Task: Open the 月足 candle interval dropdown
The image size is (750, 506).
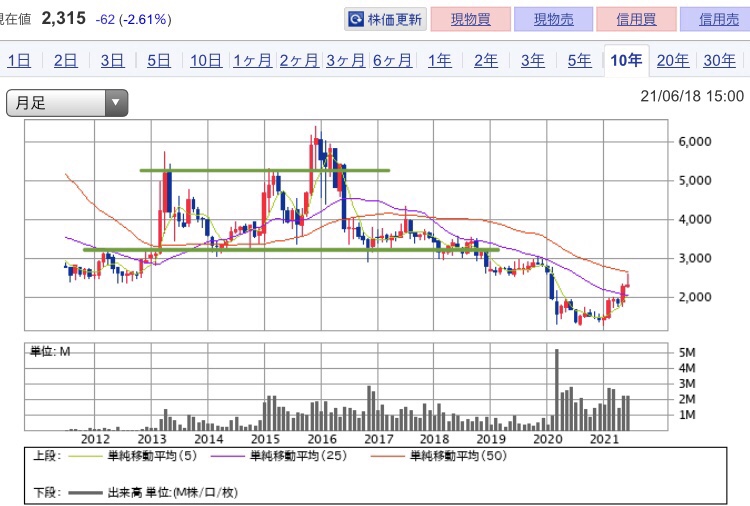Action: tap(67, 103)
